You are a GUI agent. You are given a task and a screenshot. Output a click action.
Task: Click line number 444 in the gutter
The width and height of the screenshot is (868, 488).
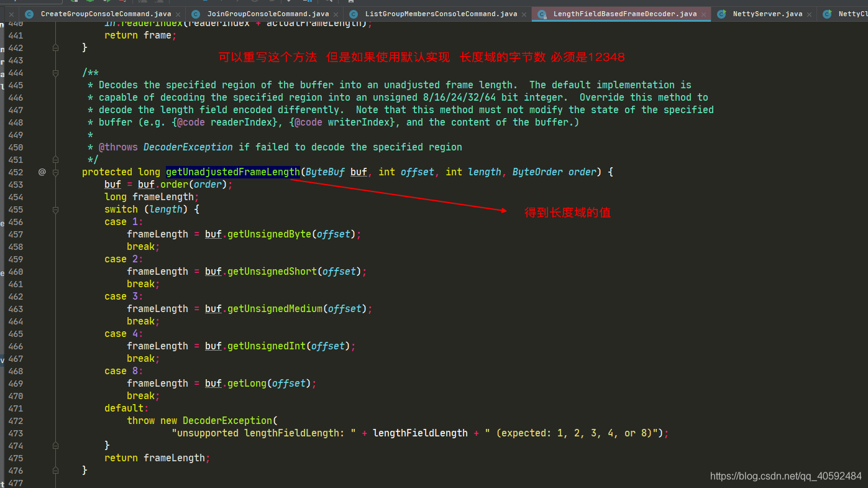coord(16,73)
